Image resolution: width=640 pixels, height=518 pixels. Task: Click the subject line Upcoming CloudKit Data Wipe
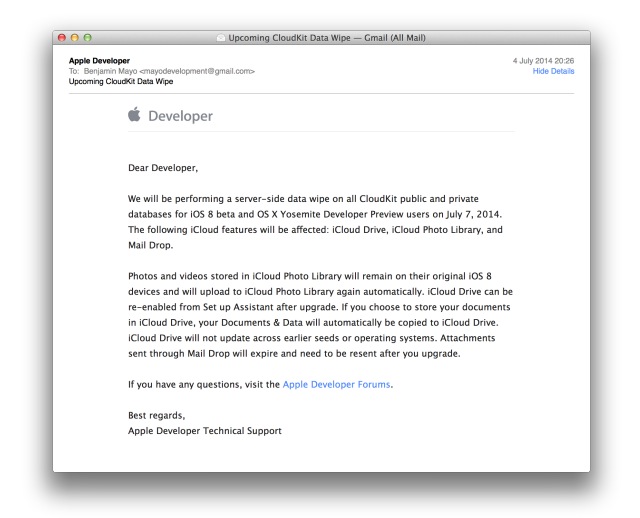coord(121,81)
